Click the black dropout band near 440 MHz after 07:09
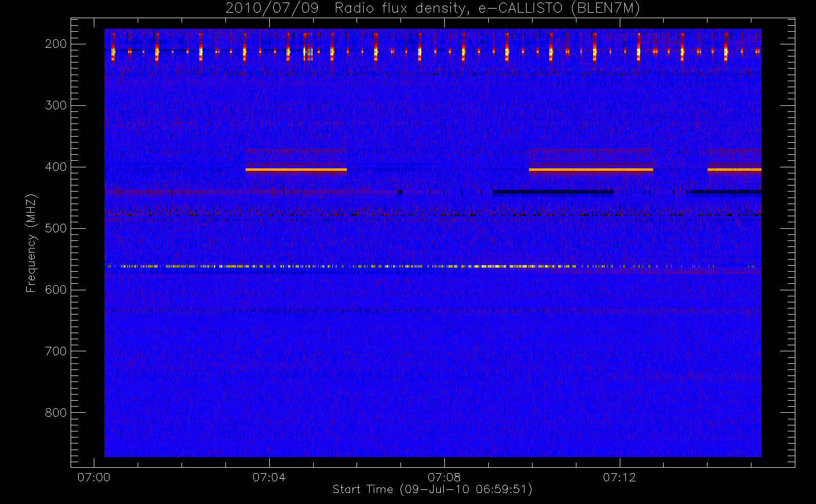The height and width of the screenshot is (504, 816). click(553, 192)
